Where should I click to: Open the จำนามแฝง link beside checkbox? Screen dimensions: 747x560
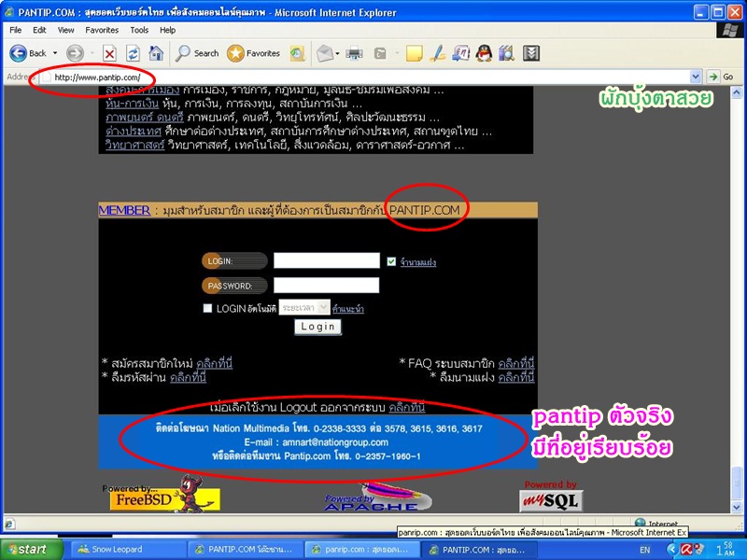[x=417, y=262]
